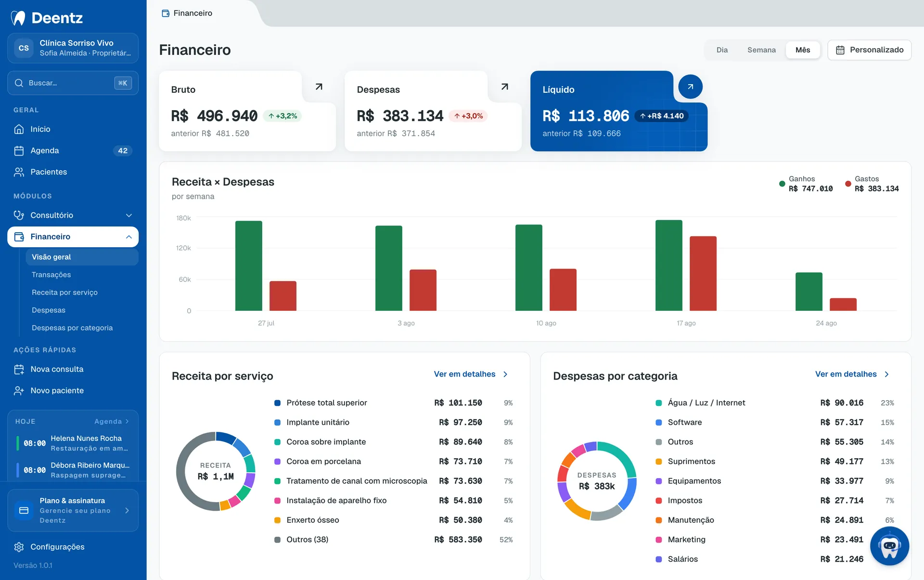Open Despesas card arrow icon

[504, 87]
